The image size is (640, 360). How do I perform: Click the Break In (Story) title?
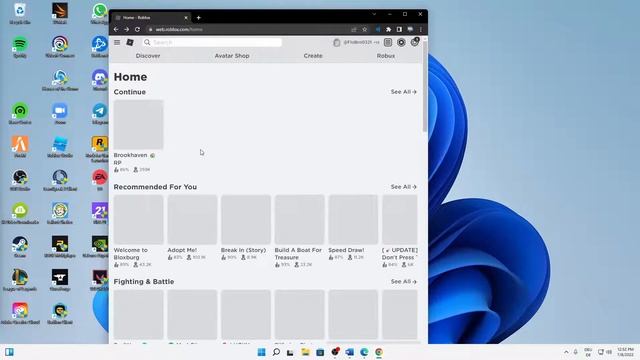[x=243, y=250]
